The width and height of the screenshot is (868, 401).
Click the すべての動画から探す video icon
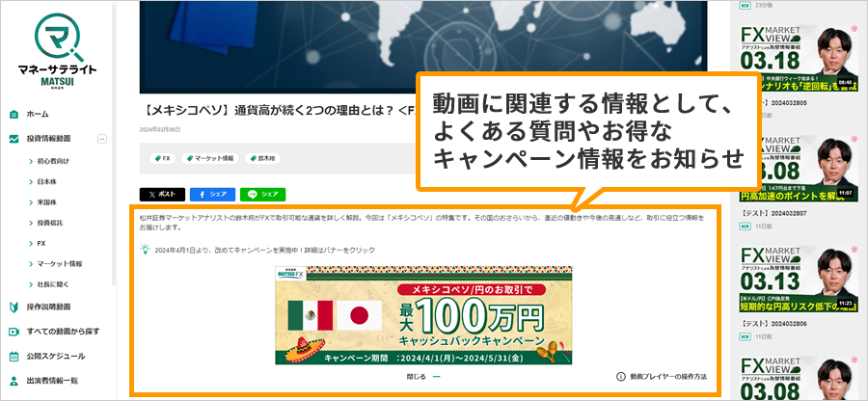pos(14,332)
